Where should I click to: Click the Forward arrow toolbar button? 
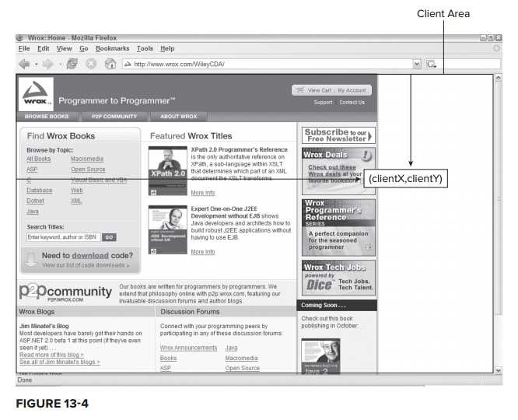click(48, 64)
